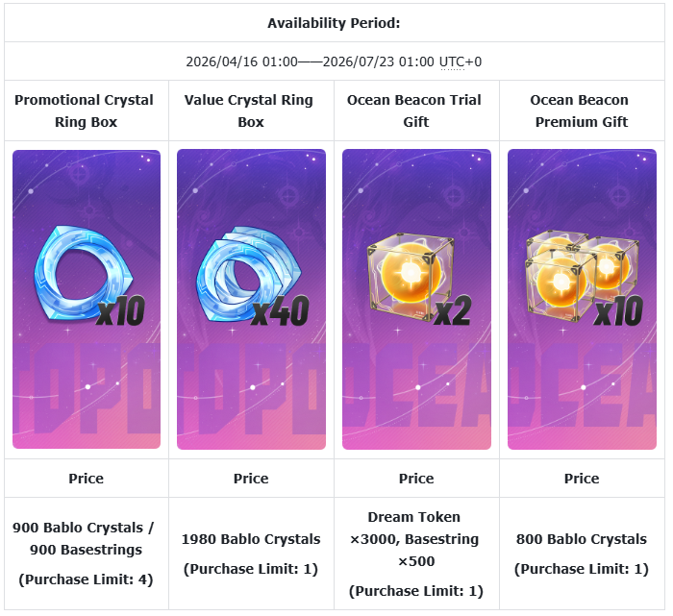Click the 1980 Bablo Crystals price text
The image size is (673, 616).
point(252,539)
